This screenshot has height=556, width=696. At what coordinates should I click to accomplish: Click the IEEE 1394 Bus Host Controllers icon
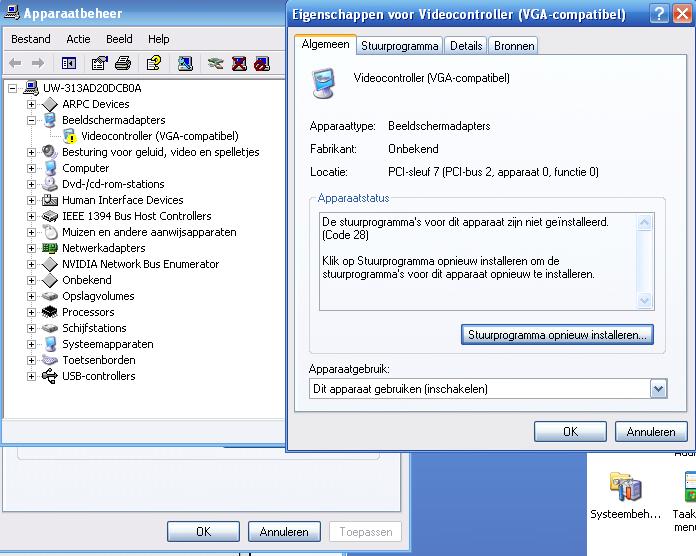click(50, 216)
